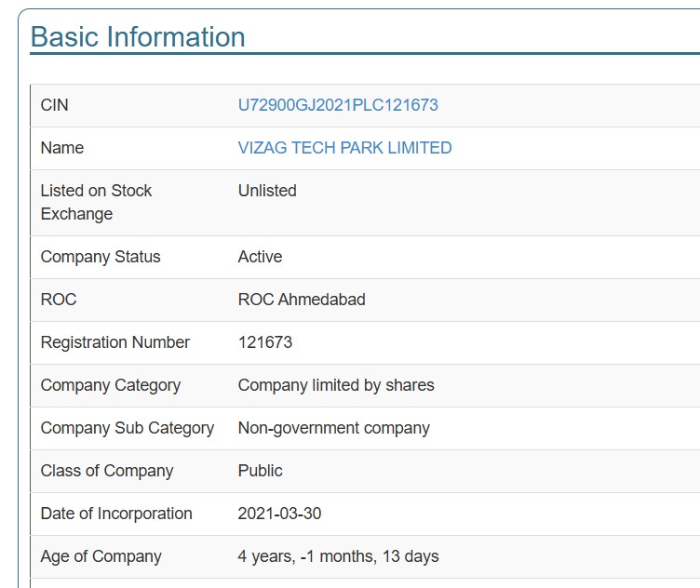Click the Basic Information heading
Image resolution: width=700 pixels, height=588 pixels.
tap(138, 36)
